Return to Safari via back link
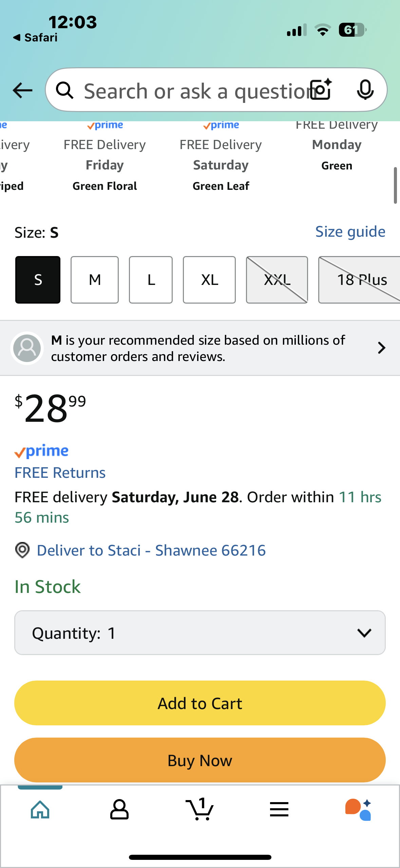Viewport: 400px width, 868px height. pos(35,37)
